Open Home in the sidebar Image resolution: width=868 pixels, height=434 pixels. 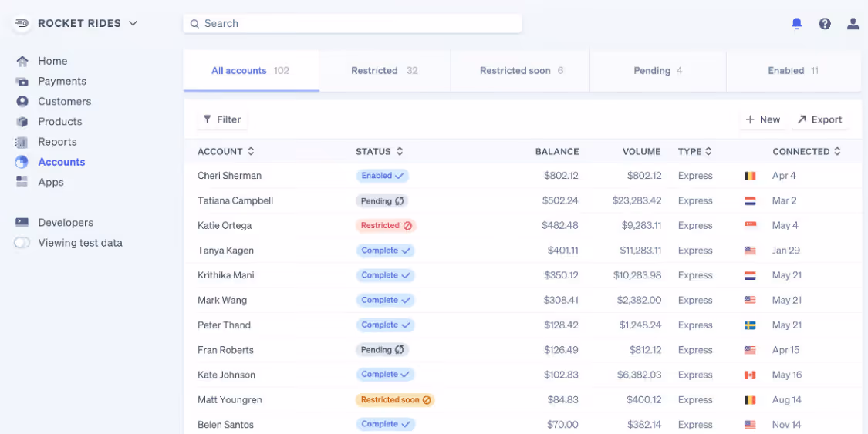coord(52,61)
